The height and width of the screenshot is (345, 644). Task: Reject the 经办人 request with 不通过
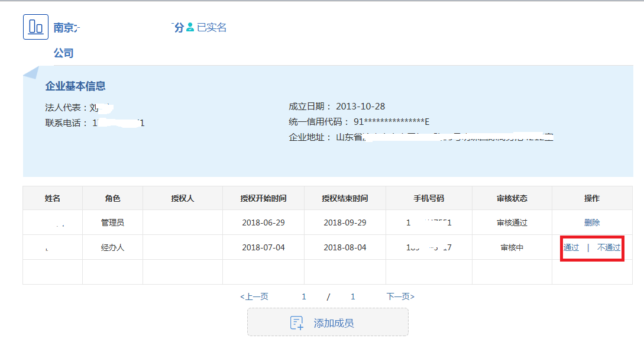[x=609, y=248]
